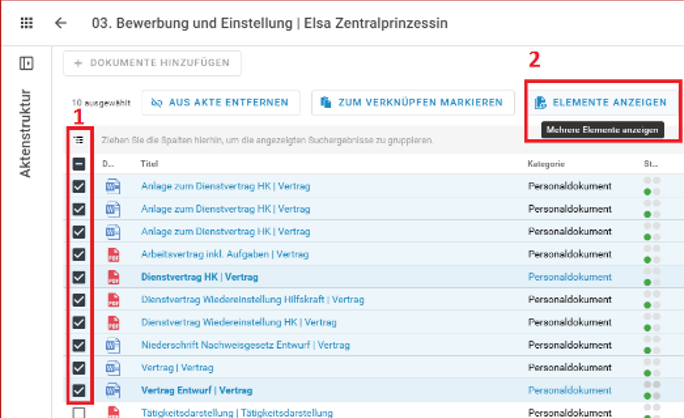Open Arbeitsvertrag inkl. Aufgaben | Vertrag link
The width and height of the screenshot is (684, 418).
click(225, 254)
